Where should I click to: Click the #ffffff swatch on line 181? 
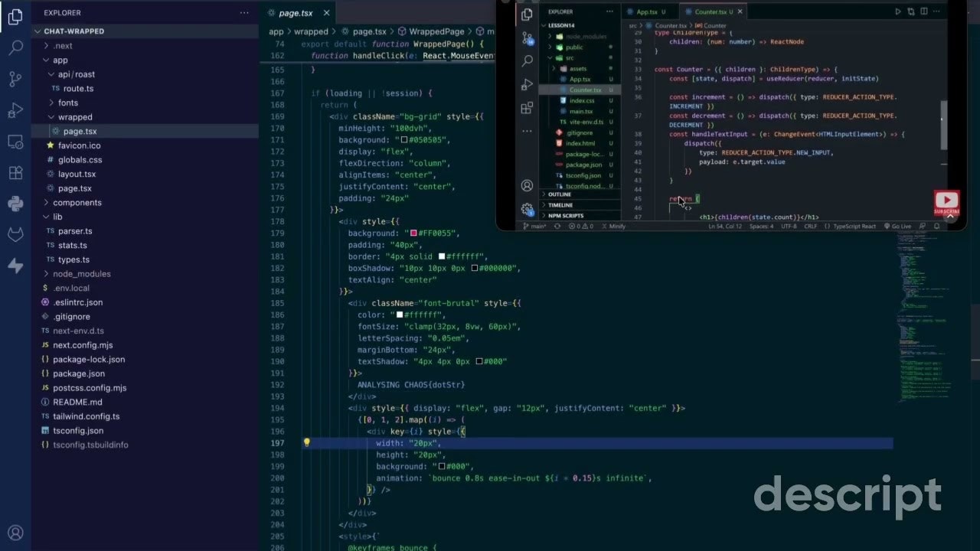[441, 256]
